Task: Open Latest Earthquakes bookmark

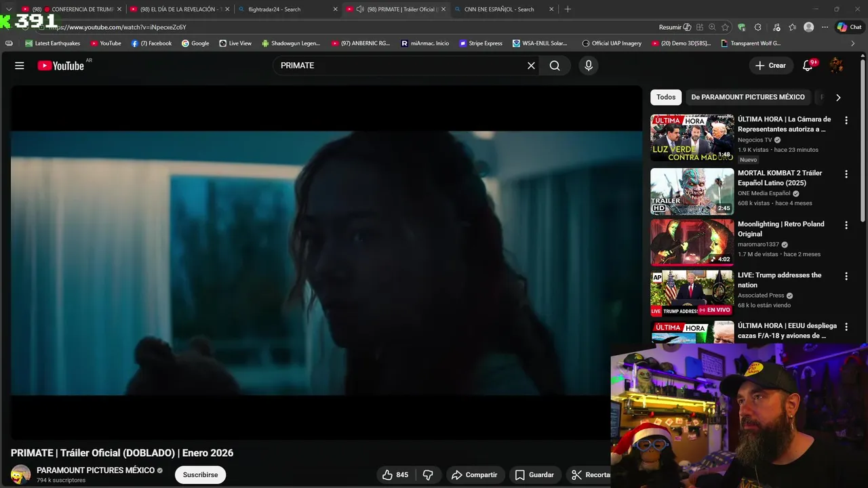Action: tap(52, 43)
